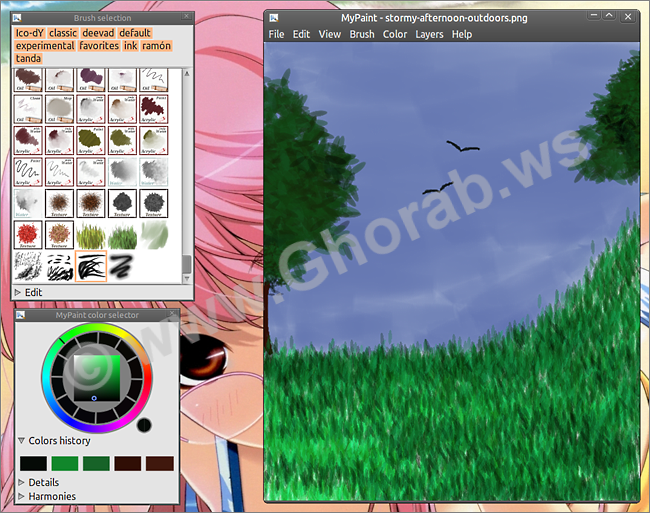The image size is (650, 513).
Task: Toggle the deevad brush group
Action: point(98,33)
